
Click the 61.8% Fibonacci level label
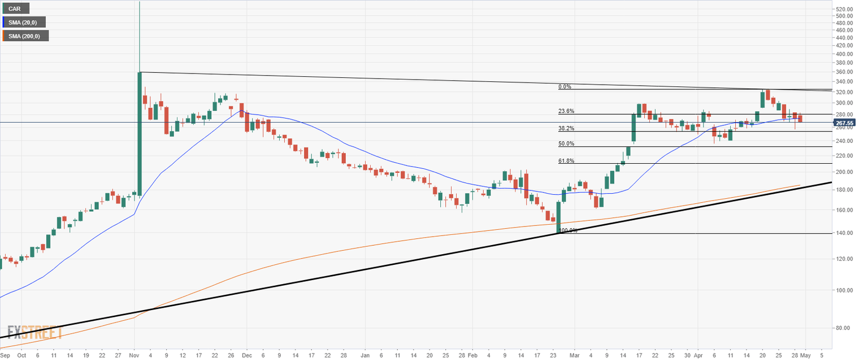point(566,161)
